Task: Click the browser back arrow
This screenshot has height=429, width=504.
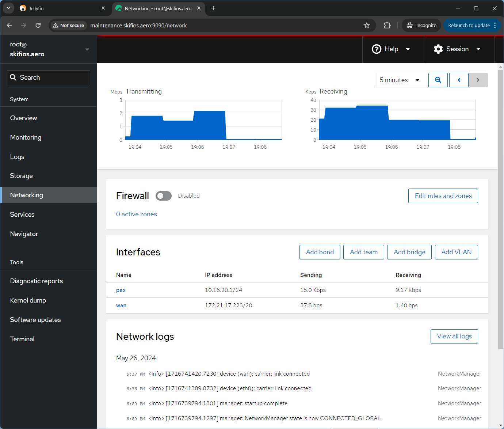Action: pos(9,25)
